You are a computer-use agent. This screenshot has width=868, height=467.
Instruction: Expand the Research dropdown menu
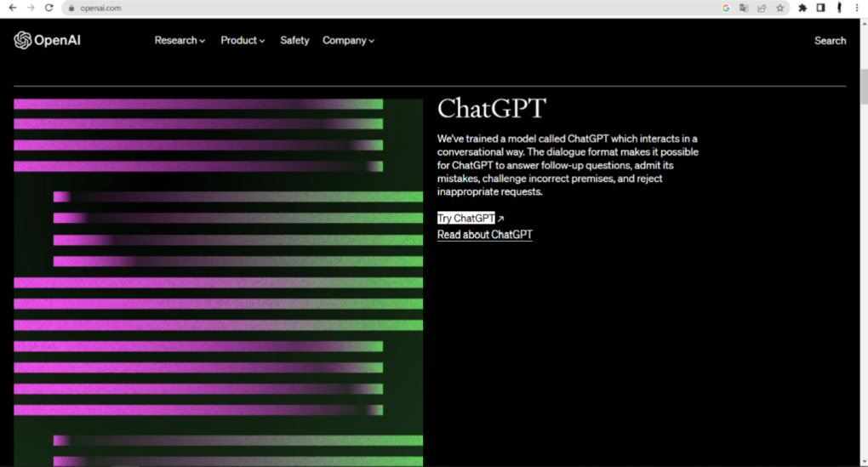click(180, 40)
